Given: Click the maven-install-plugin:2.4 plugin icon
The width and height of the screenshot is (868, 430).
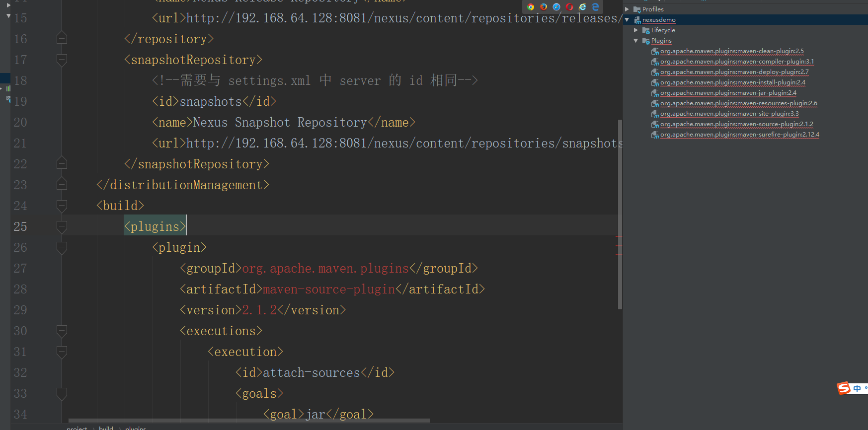Looking at the screenshot, I should click(655, 82).
